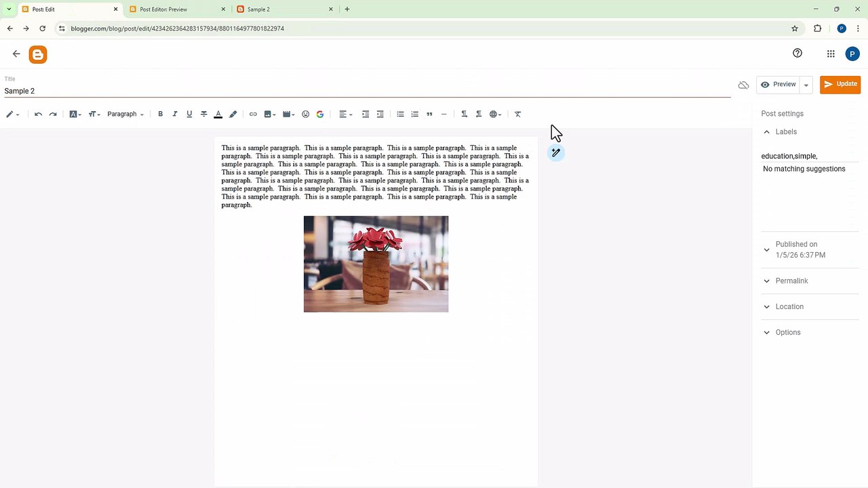Go back in browser history

[x=9, y=28]
